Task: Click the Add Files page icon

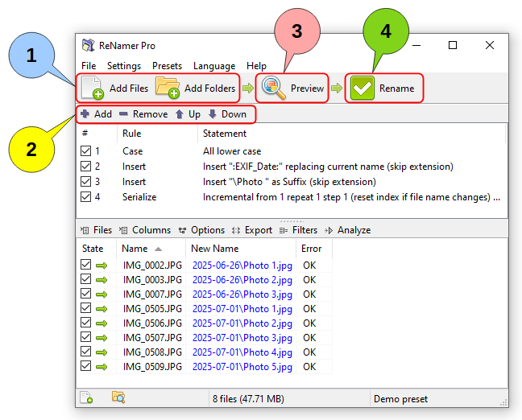Action: coord(93,88)
